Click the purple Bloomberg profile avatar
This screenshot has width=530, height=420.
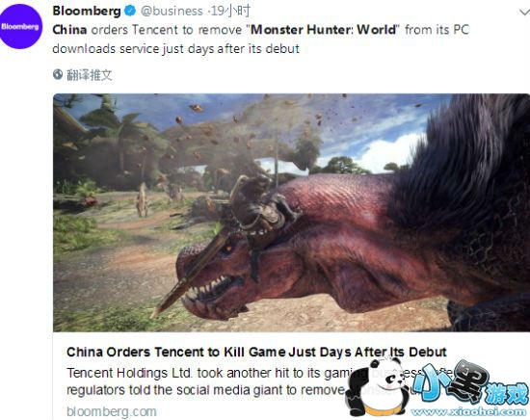tap(20, 27)
